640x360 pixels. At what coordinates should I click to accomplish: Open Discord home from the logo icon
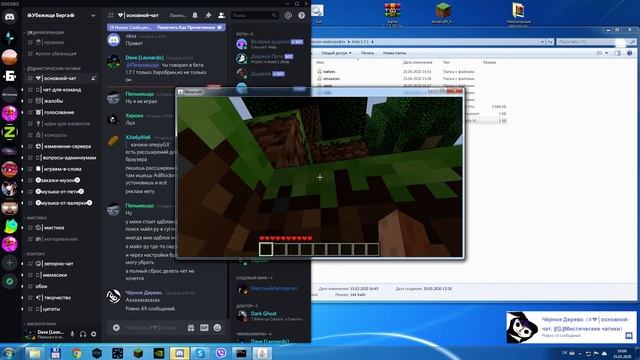coord(9,17)
